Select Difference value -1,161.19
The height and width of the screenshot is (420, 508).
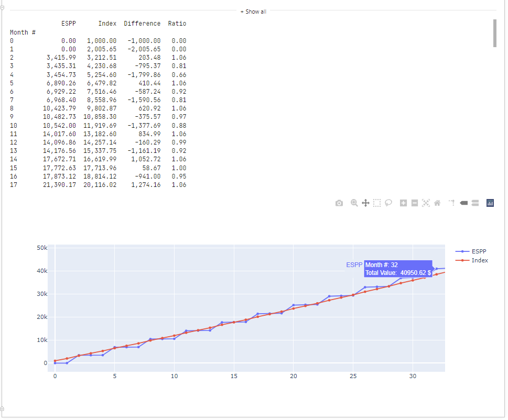point(144,151)
